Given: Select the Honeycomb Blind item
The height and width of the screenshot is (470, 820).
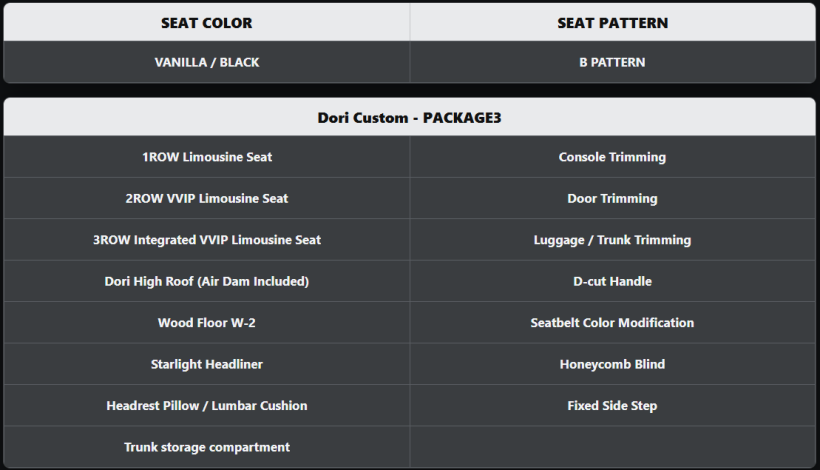Looking at the screenshot, I should [x=612, y=364].
